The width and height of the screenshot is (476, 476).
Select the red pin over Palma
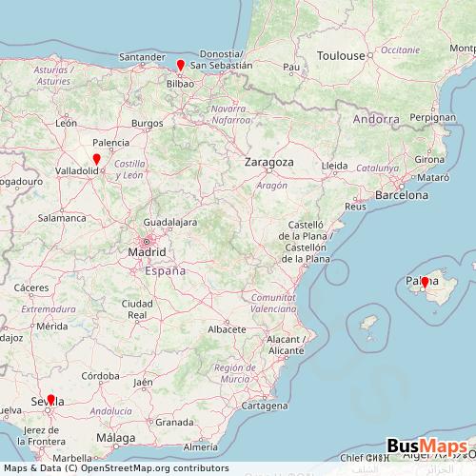[x=425, y=282]
